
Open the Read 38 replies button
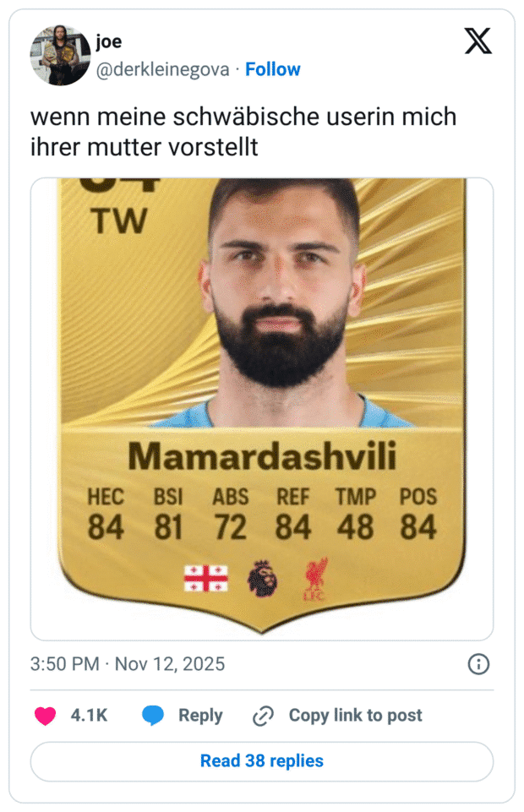pyautogui.click(x=262, y=761)
